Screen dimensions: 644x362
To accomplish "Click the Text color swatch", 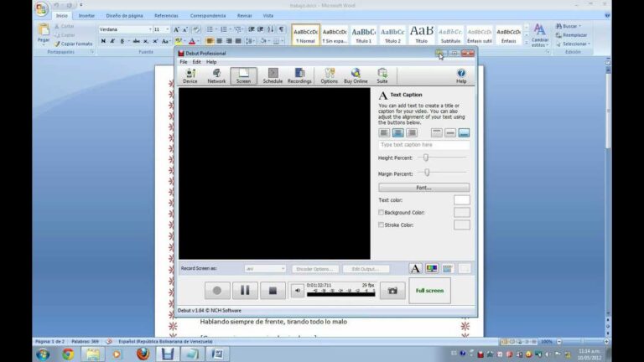I will (461, 200).
